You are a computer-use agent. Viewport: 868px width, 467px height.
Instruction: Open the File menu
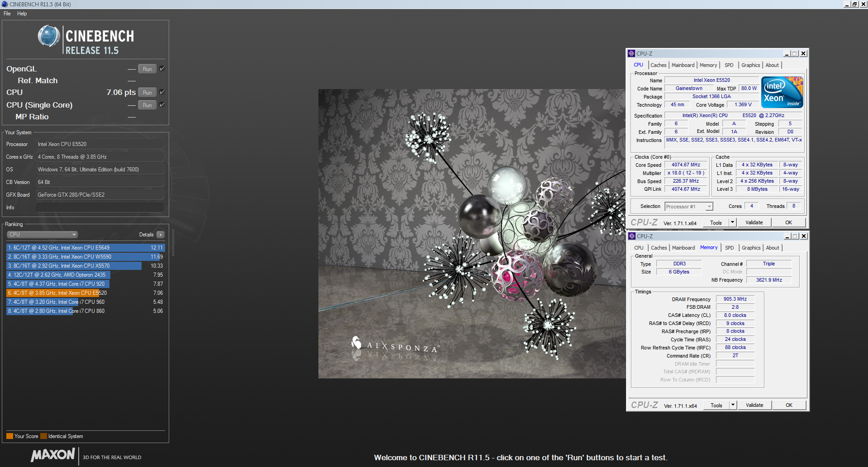pyautogui.click(x=7, y=14)
